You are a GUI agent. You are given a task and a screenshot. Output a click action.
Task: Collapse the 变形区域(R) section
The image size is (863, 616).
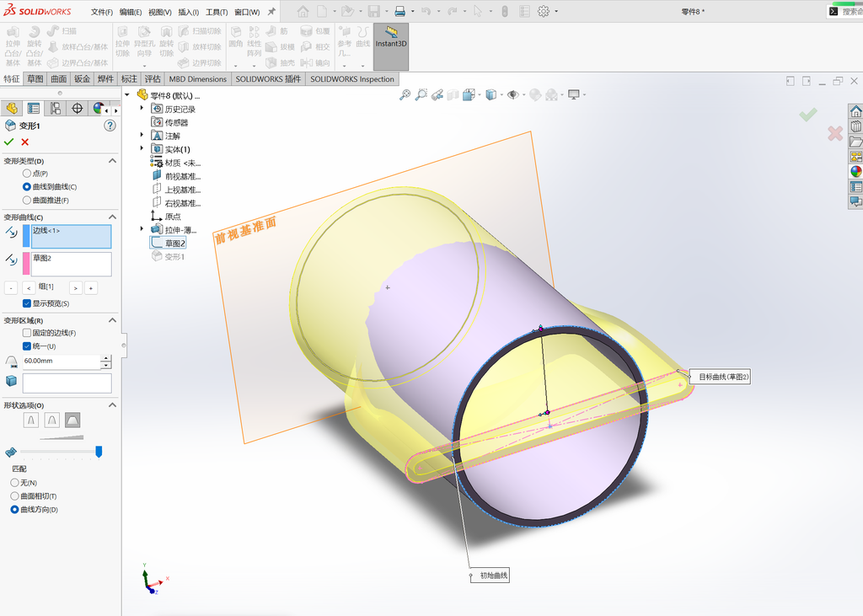coord(112,320)
